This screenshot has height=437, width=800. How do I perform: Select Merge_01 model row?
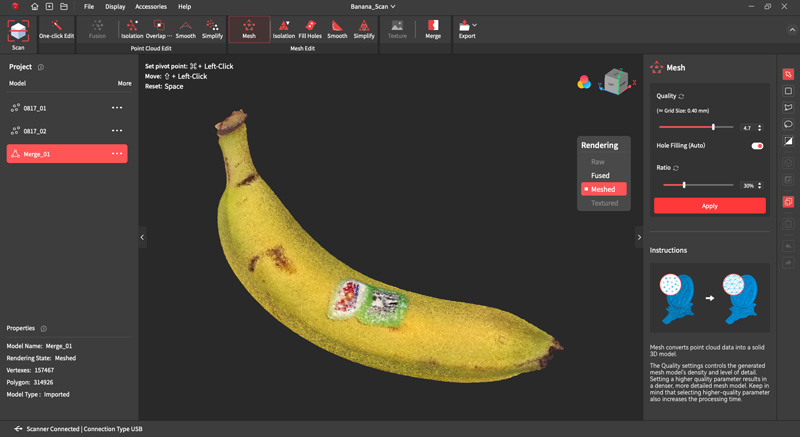click(67, 153)
